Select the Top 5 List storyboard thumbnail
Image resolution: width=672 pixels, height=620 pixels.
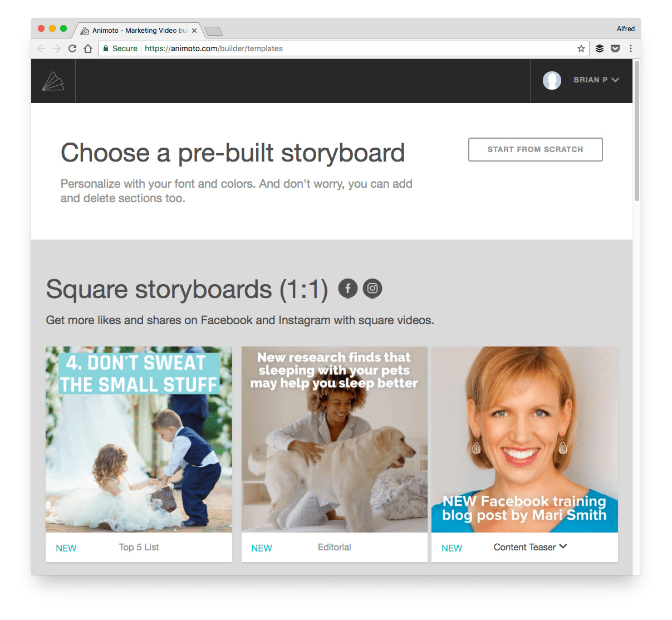pyautogui.click(x=139, y=440)
